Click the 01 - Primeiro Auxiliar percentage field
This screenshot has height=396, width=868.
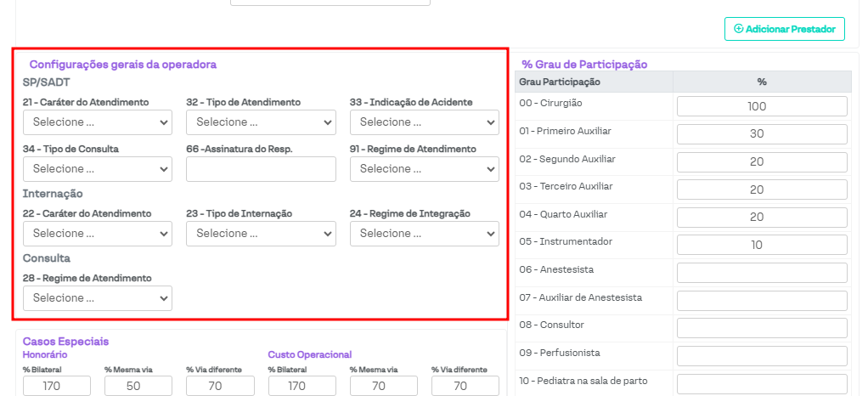click(762, 134)
